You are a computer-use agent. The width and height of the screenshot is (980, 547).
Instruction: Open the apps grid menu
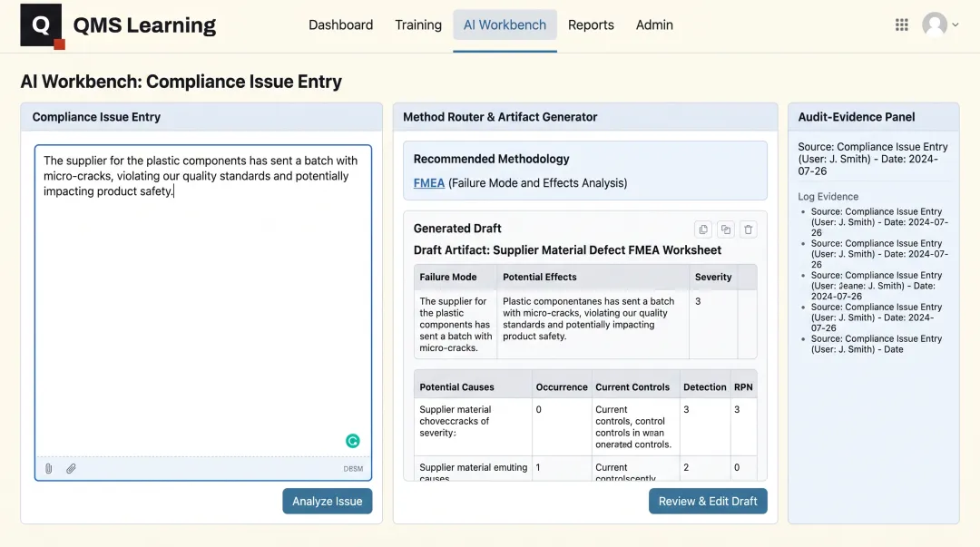901,25
